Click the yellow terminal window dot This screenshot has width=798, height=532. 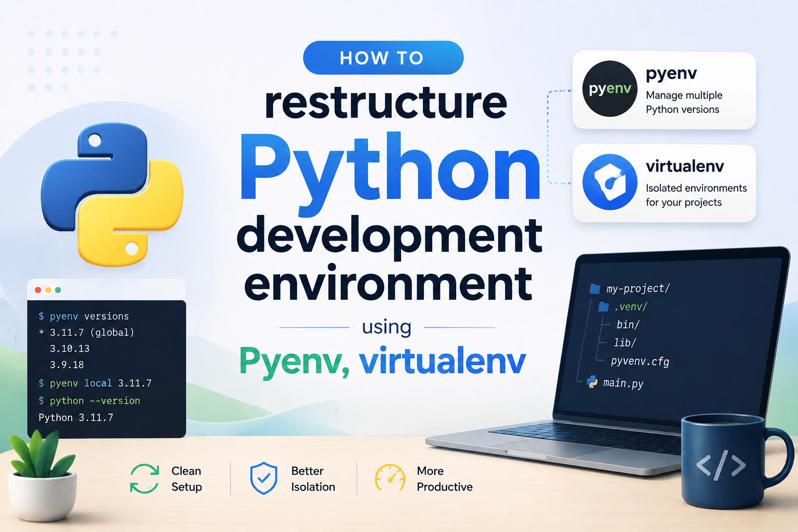pos(48,290)
